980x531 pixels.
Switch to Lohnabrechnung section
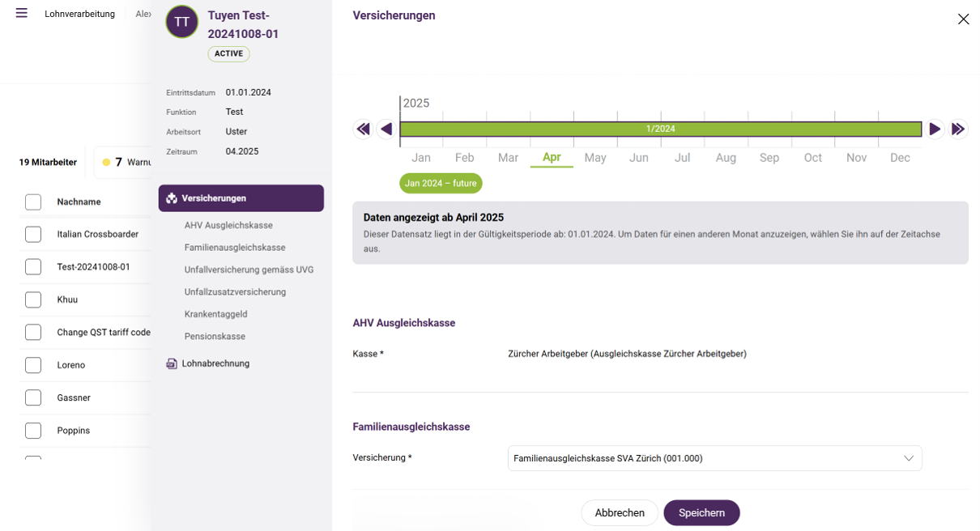(215, 364)
